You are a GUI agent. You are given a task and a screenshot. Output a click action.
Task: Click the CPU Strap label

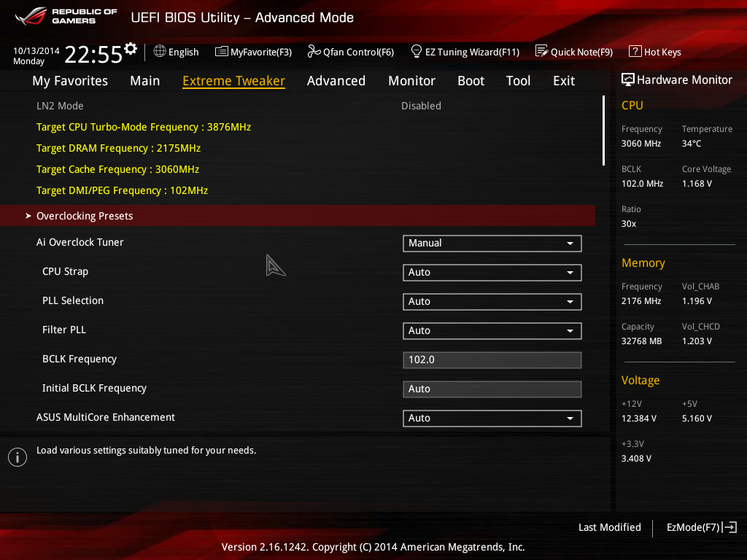[x=65, y=271]
